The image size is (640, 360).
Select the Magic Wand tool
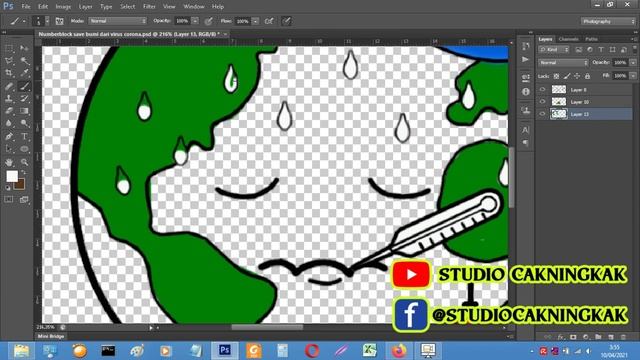click(24, 61)
